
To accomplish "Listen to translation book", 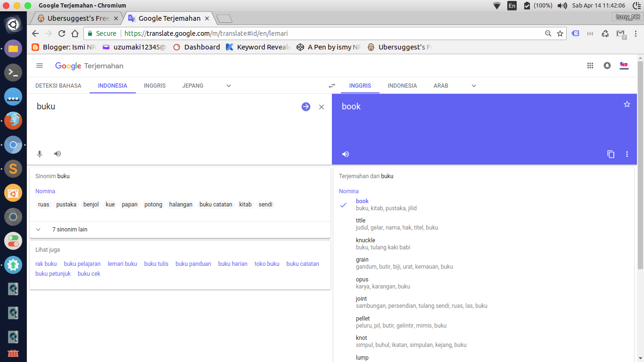I will (346, 154).
